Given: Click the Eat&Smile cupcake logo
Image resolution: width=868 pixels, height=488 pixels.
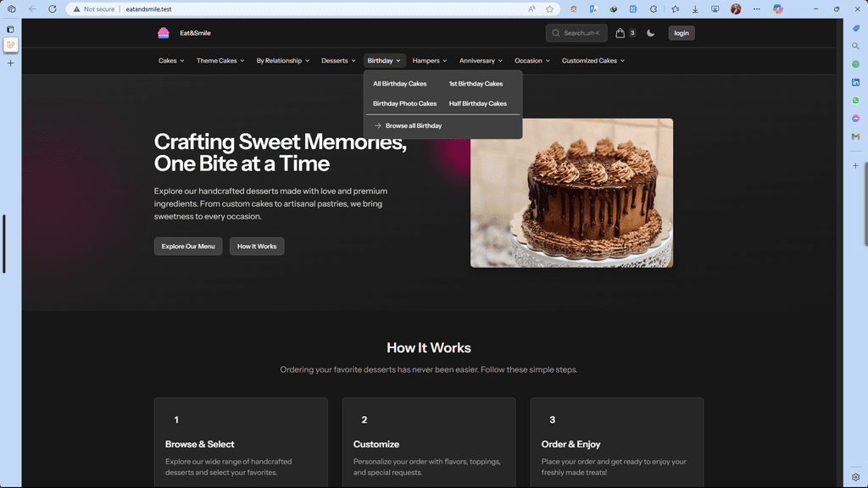Looking at the screenshot, I should 164,33.
